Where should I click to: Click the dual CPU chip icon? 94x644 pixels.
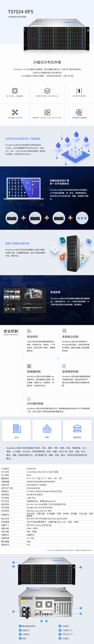[x=15, y=91]
